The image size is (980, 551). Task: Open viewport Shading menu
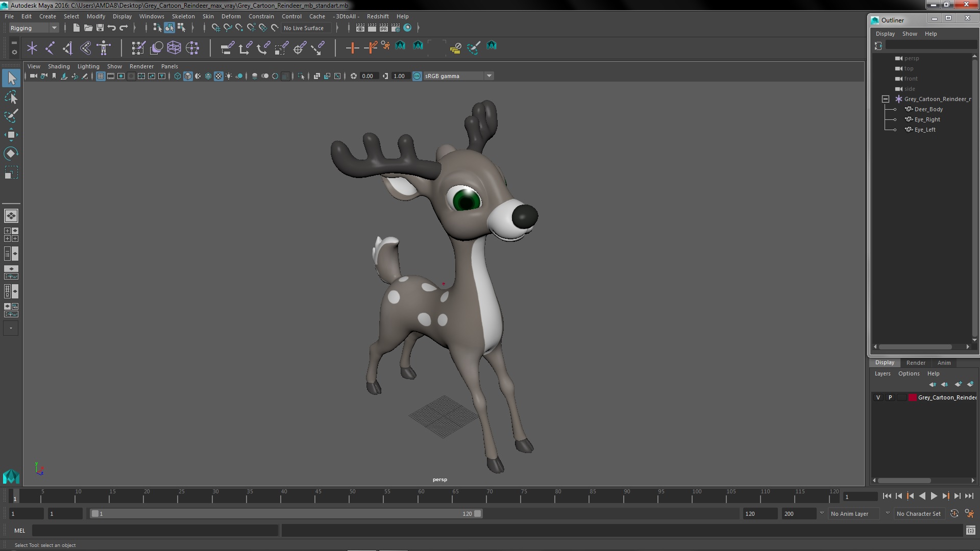(59, 66)
